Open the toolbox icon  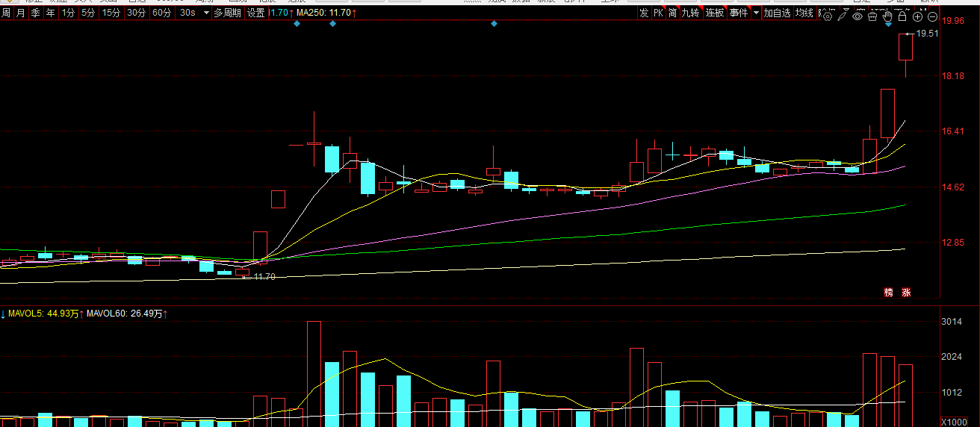click(x=872, y=16)
